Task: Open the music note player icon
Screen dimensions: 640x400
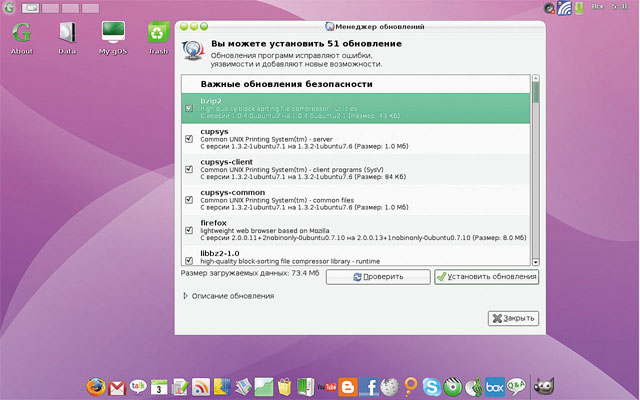Action: [473, 387]
